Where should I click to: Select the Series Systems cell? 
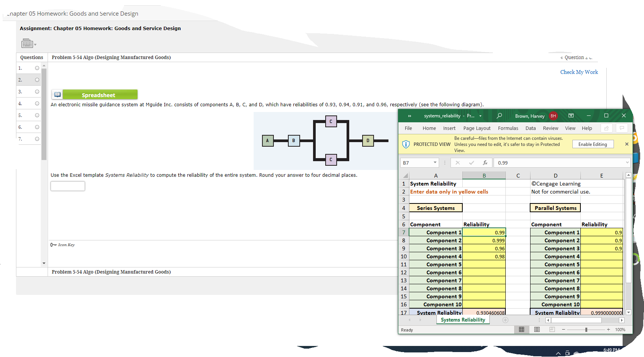click(x=436, y=208)
